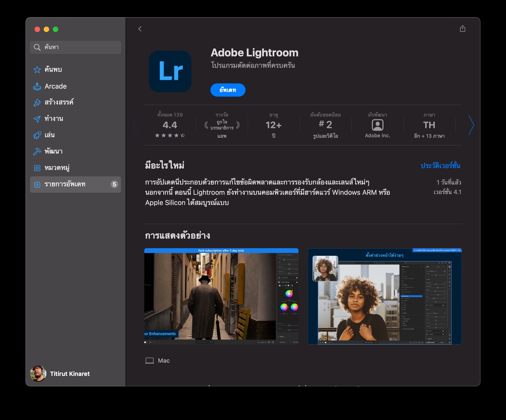This screenshot has width=506, height=420.
Task: Click the Adobe Inc. developer icon
Action: coord(377,125)
